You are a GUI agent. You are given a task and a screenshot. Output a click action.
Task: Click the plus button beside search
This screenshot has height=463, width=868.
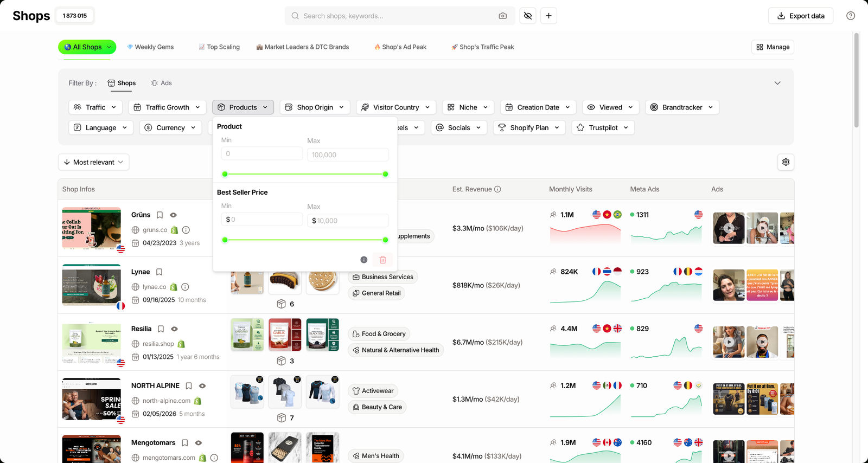click(x=548, y=16)
